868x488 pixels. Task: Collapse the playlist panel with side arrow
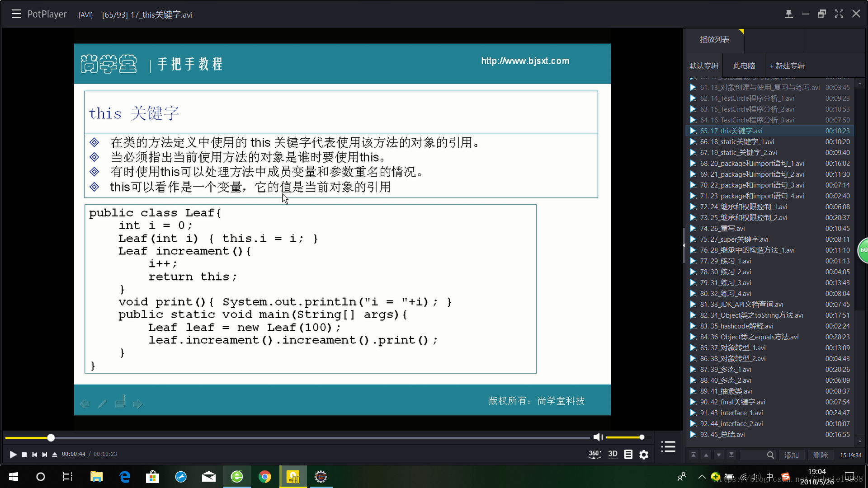tap(684, 245)
